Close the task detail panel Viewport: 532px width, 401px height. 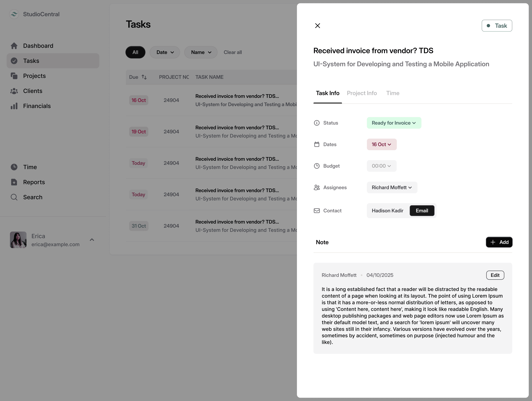click(317, 26)
